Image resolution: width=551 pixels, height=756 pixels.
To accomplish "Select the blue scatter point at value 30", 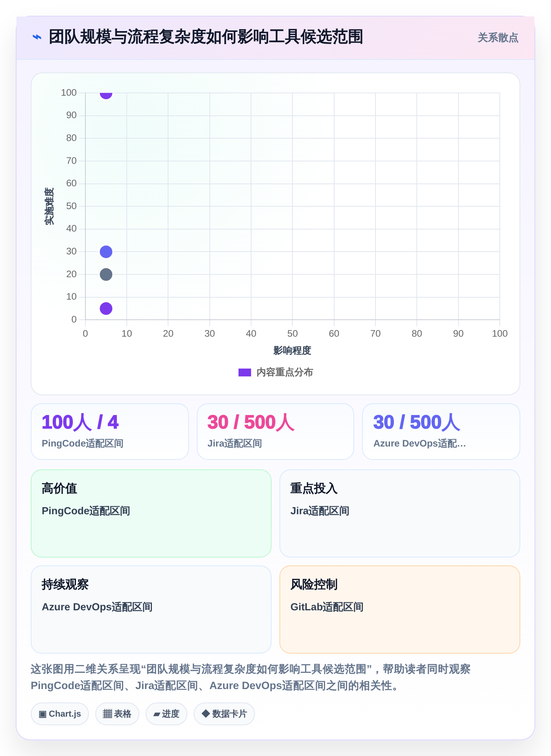I will [x=106, y=252].
